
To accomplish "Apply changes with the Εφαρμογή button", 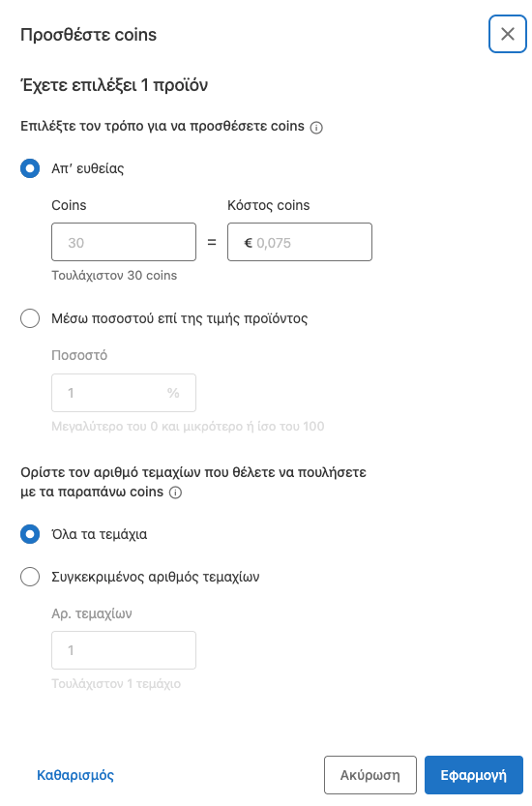I will click(x=473, y=775).
